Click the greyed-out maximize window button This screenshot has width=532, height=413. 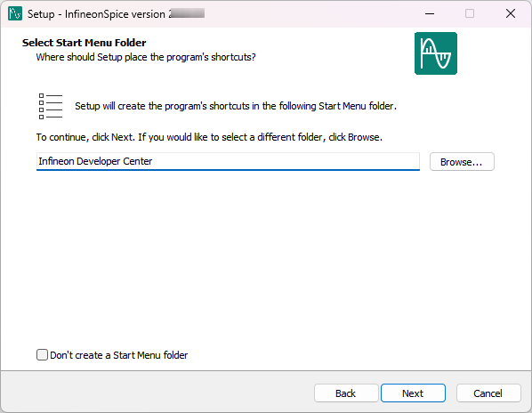point(470,13)
